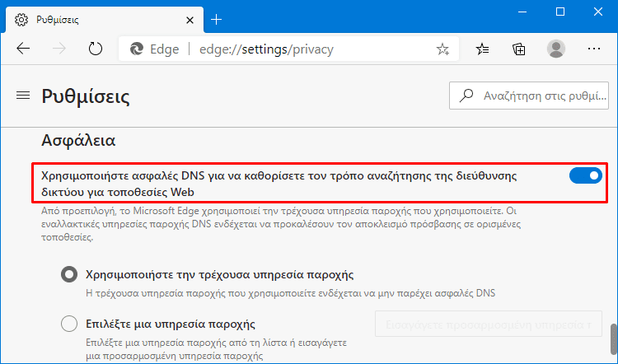
Task: Go back with the back arrow
Action: (x=23, y=49)
